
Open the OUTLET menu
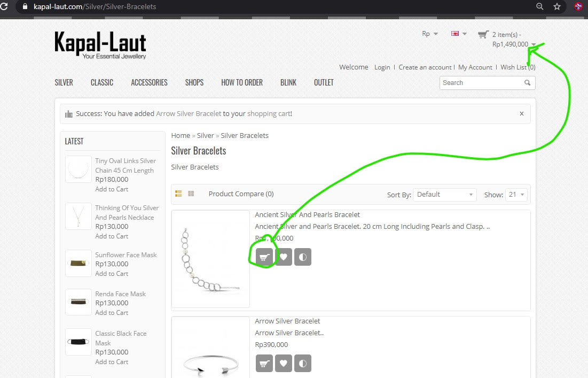[x=324, y=82]
